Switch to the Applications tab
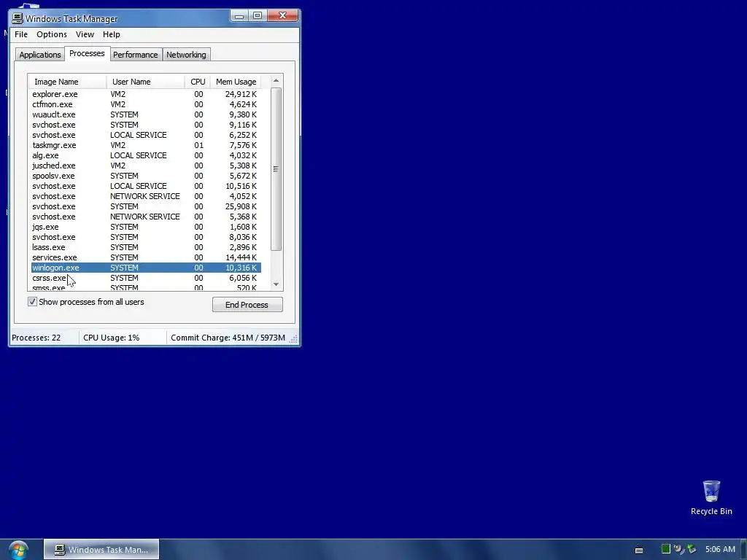 40,55
